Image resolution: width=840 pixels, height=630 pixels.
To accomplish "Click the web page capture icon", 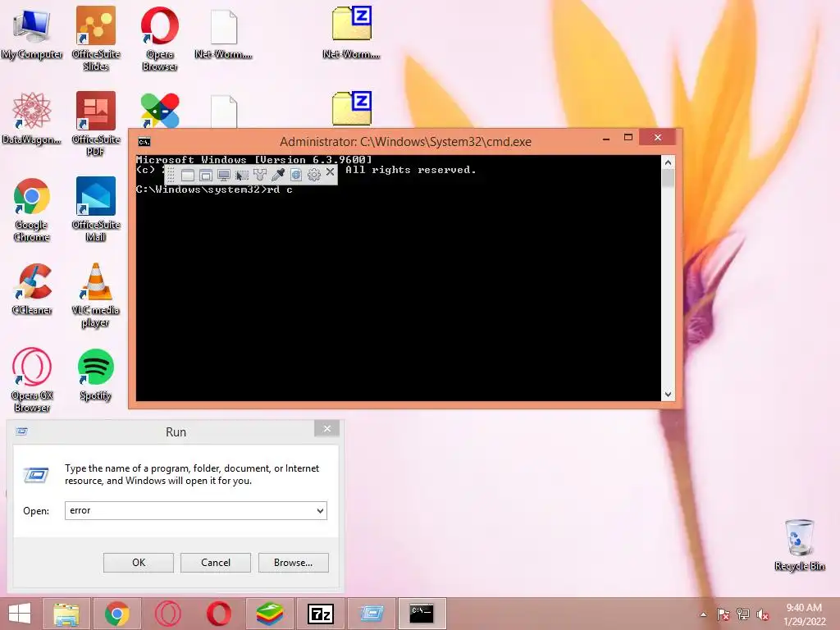I will point(295,176).
